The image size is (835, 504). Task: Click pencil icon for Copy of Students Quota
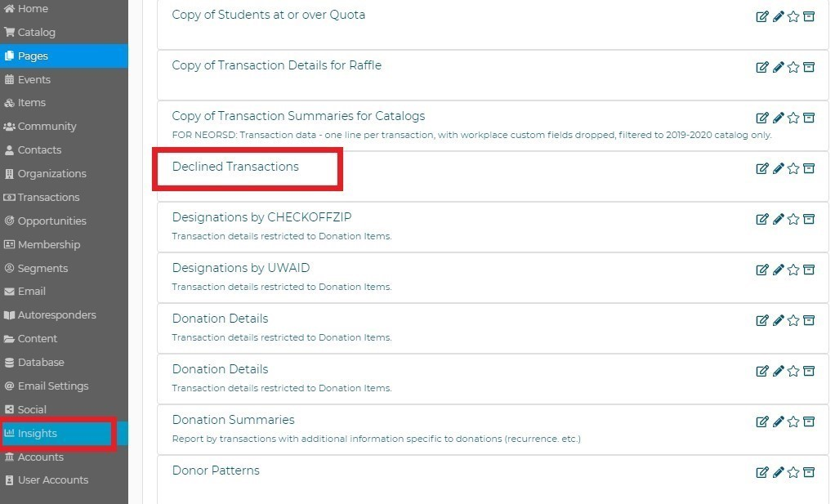pos(778,16)
